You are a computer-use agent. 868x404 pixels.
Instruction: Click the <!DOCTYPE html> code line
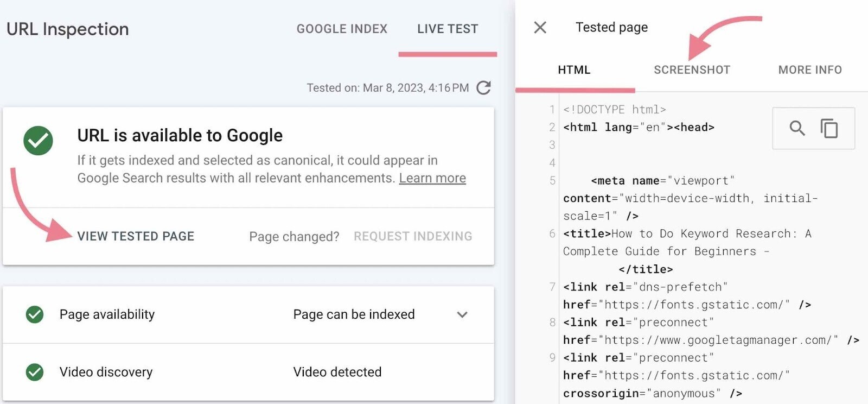pyautogui.click(x=614, y=110)
